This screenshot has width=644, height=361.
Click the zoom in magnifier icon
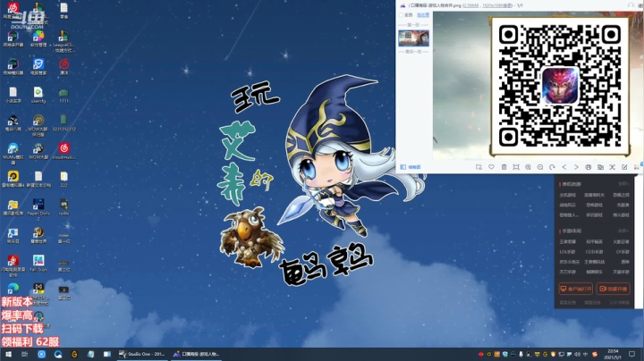click(x=529, y=167)
